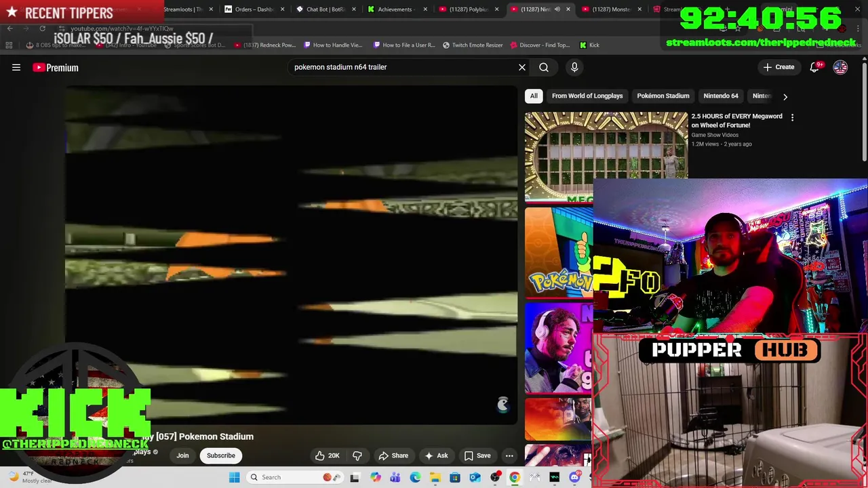Open the Post Malone video thumbnail
This screenshot has width=868, height=488.
[x=558, y=347]
